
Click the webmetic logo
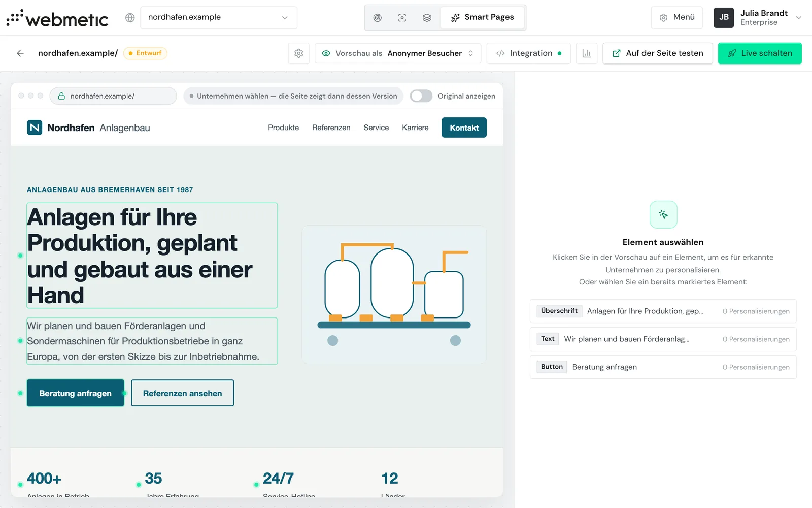[x=57, y=18]
